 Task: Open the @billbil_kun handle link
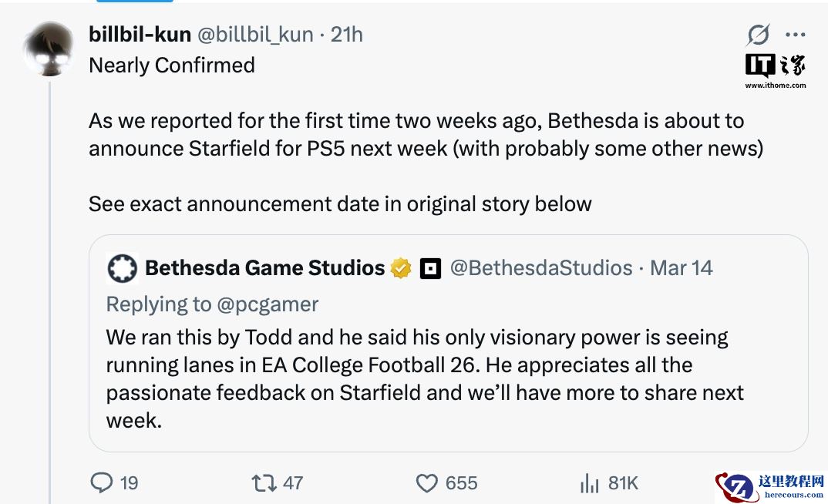point(255,35)
